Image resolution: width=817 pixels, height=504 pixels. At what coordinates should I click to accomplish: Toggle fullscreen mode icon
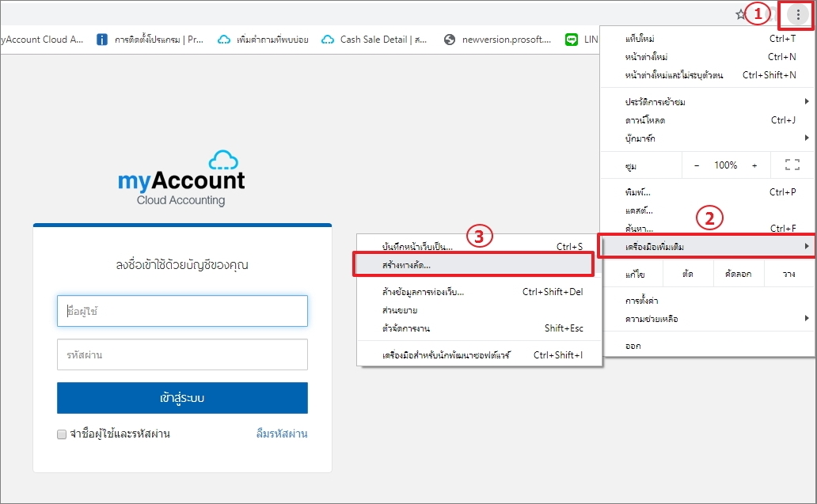pyautogui.click(x=792, y=165)
